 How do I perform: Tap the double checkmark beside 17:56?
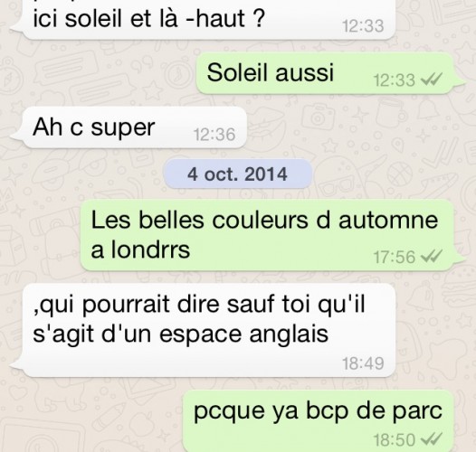(x=431, y=257)
